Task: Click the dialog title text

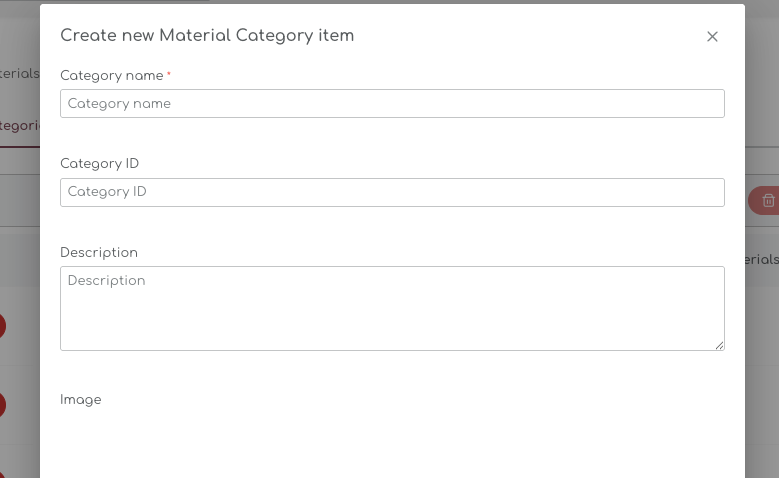Action: pos(207,36)
